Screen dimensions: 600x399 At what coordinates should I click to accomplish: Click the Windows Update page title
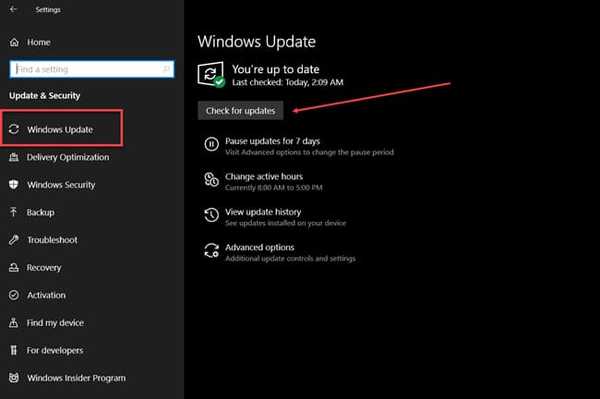pos(257,41)
